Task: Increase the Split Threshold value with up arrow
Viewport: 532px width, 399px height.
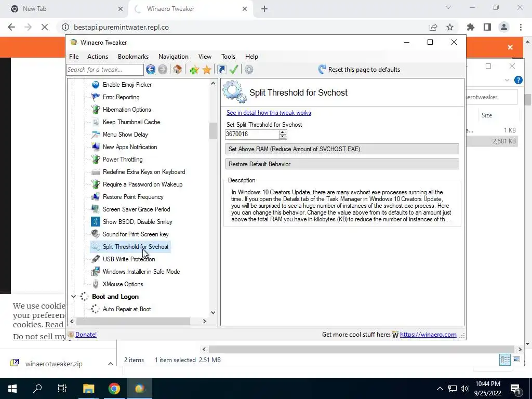Action: (x=283, y=132)
